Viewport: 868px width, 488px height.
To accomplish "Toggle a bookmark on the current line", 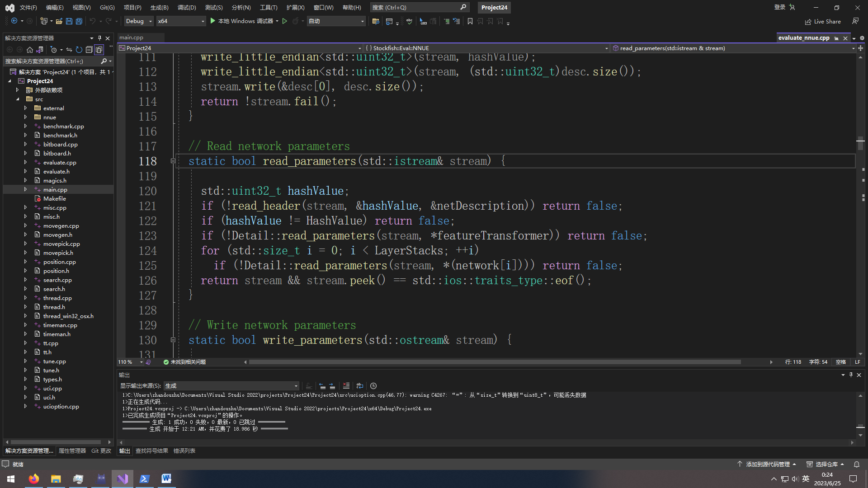I will (x=470, y=21).
